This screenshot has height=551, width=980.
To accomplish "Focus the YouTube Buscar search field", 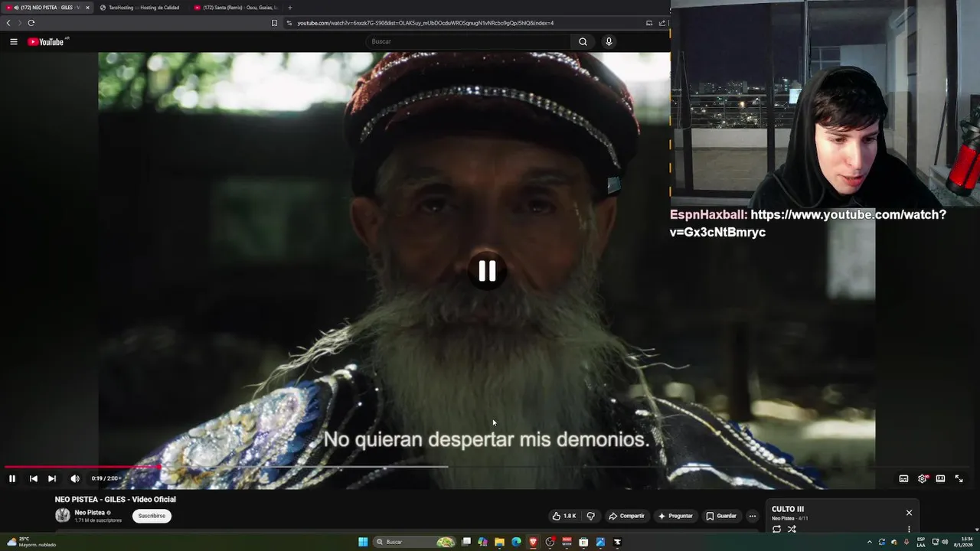I will point(467,41).
